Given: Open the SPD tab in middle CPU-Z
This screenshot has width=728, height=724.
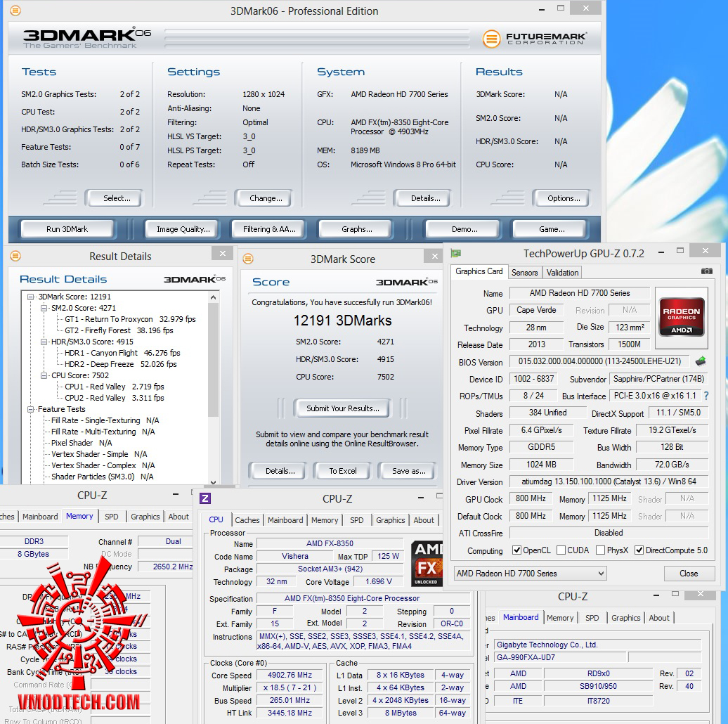Looking at the screenshot, I should (356, 520).
